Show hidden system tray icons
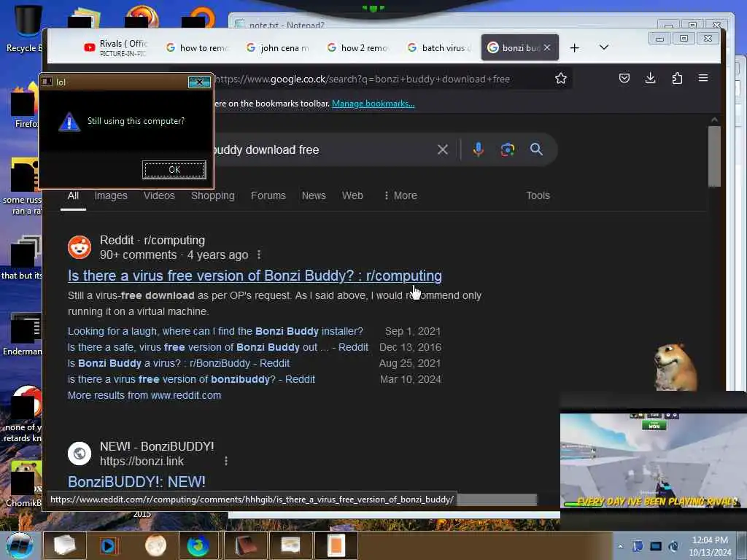 (620, 546)
